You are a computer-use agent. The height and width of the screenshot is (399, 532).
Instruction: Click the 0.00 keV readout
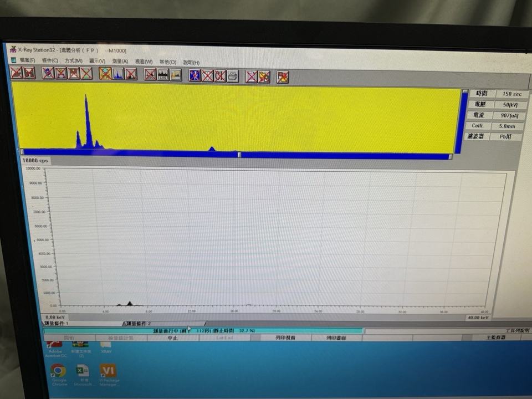coord(55,317)
